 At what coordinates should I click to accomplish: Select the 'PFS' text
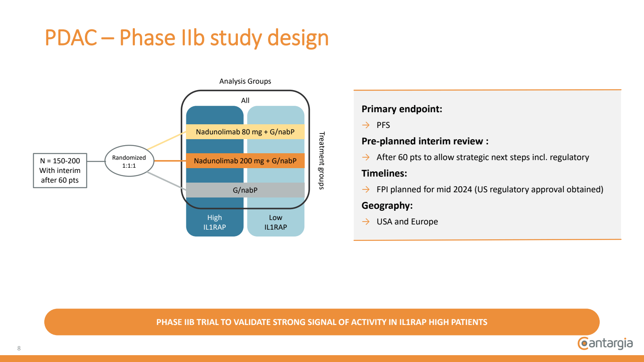(x=383, y=125)
